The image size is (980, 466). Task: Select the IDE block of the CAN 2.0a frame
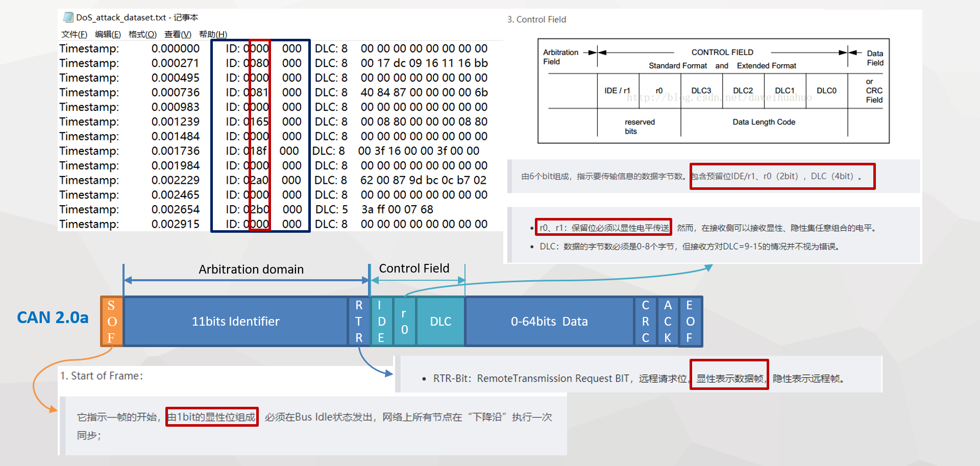[381, 321]
